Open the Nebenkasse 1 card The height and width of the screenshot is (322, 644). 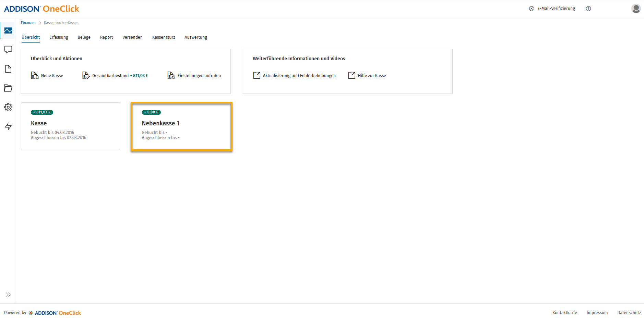click(181, 126)
